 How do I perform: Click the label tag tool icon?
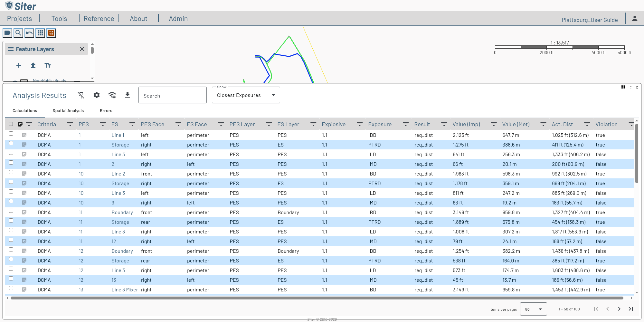pos(7,33)
